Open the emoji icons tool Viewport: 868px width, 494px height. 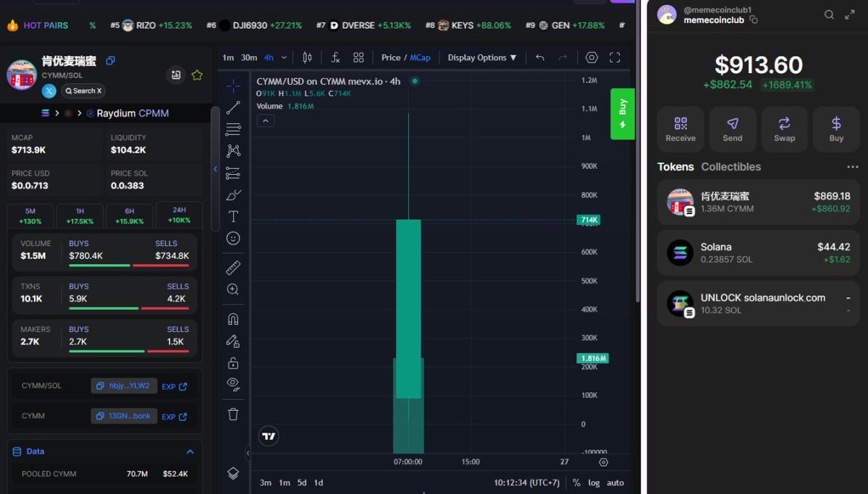coord(233,239)
